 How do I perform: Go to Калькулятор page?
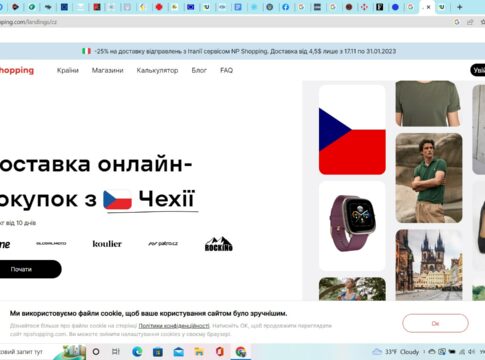pyautogui.click(x=157, y=70)
